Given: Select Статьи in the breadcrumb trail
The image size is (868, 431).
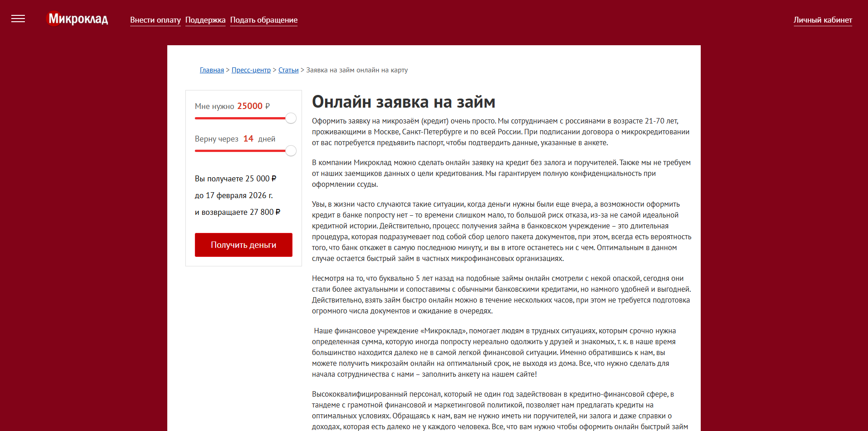Looking at the screenshot, I should pyautogui.click(x=288, y=70).
